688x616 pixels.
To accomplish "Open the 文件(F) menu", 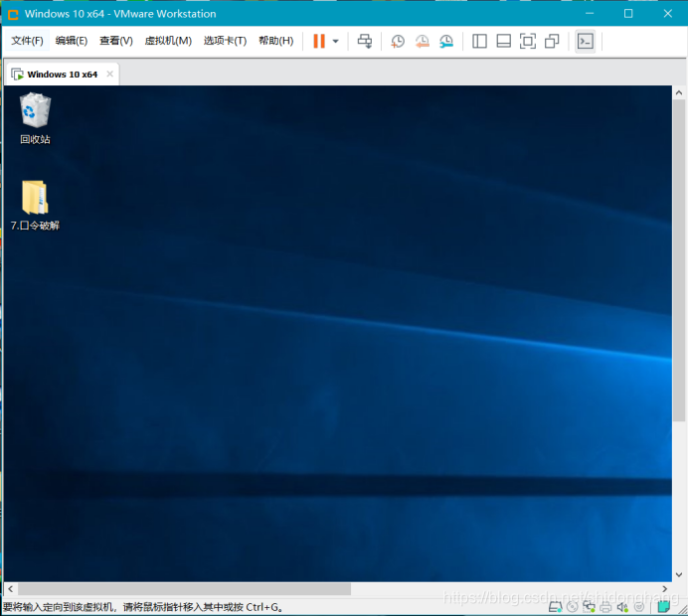I will coord(27,41).
